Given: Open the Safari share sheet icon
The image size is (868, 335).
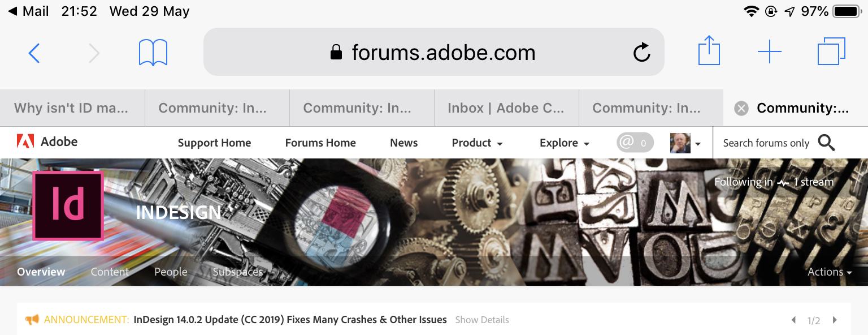Looking at the screenshot, I should click(x=709, y=52).
